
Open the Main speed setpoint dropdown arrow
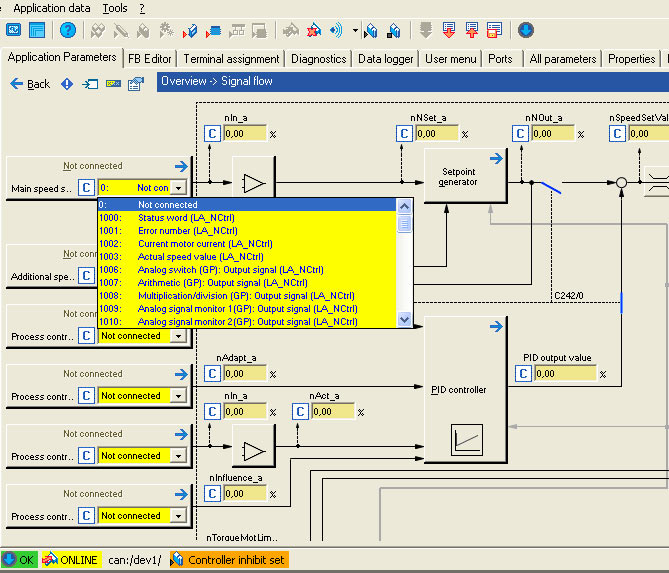click(178, 188)
